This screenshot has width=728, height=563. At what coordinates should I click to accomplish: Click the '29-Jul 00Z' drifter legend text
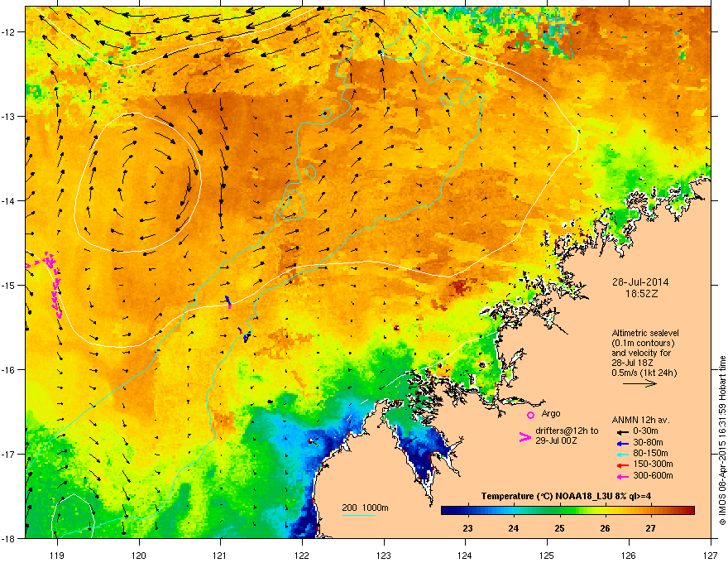coord(556,440)
